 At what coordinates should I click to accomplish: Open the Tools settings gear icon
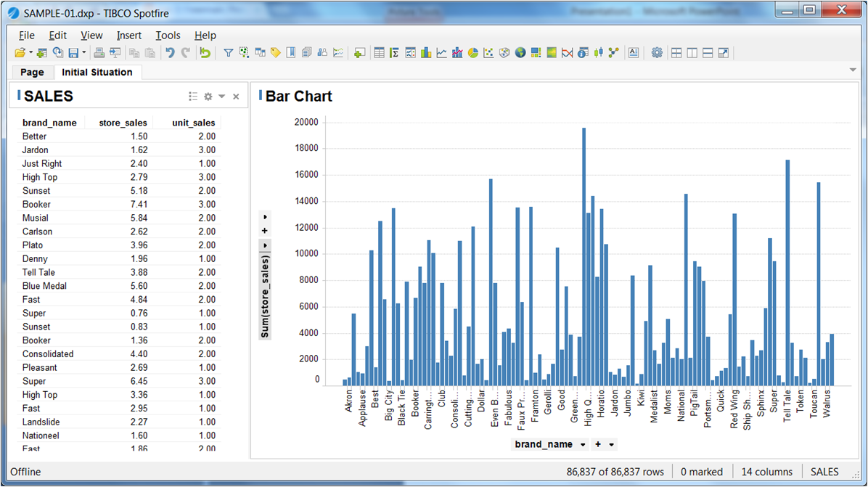657,52
